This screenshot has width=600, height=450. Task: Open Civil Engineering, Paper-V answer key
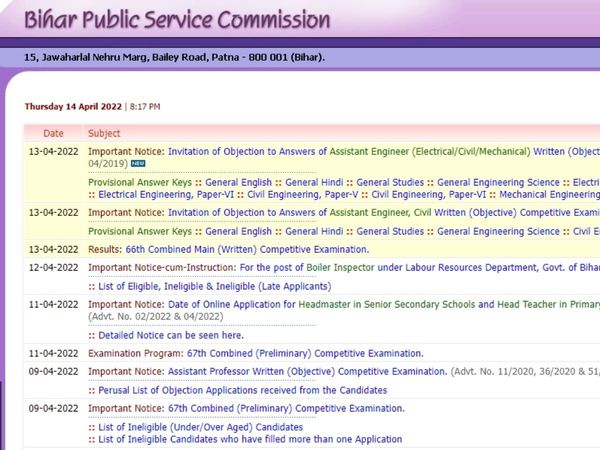click(x=303, y=195)
